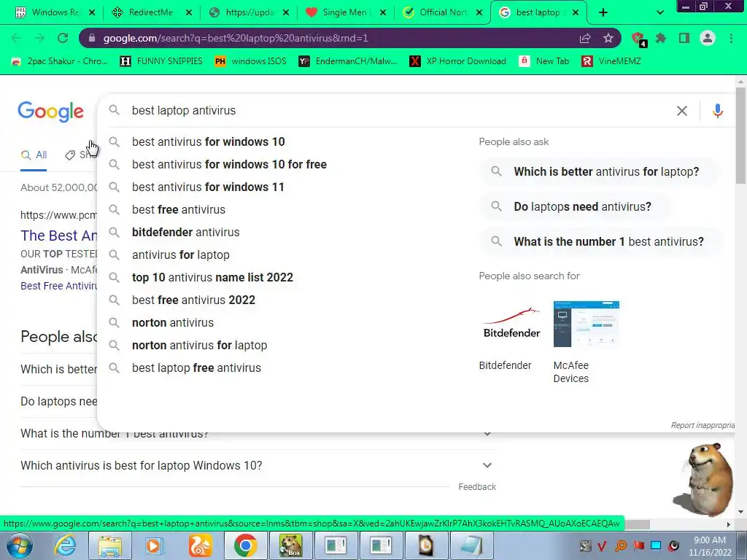
Task: Expand Which antivirus is best for laptop Windows 10?
Action: coord(258,465)
